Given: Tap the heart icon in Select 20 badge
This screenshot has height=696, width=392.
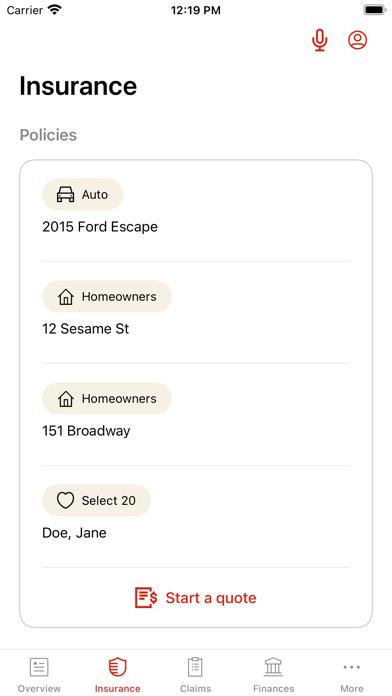Looking at the screenshot, I should [x=65, y=501].
